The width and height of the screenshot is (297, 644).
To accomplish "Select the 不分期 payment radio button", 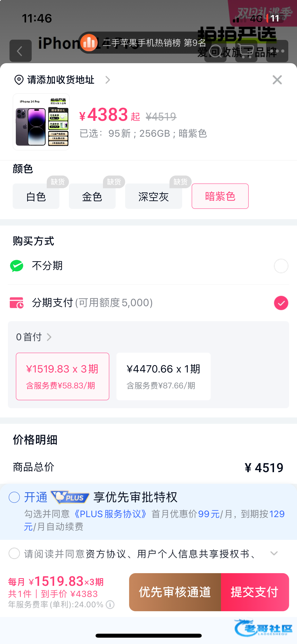I will click(281, 266).
